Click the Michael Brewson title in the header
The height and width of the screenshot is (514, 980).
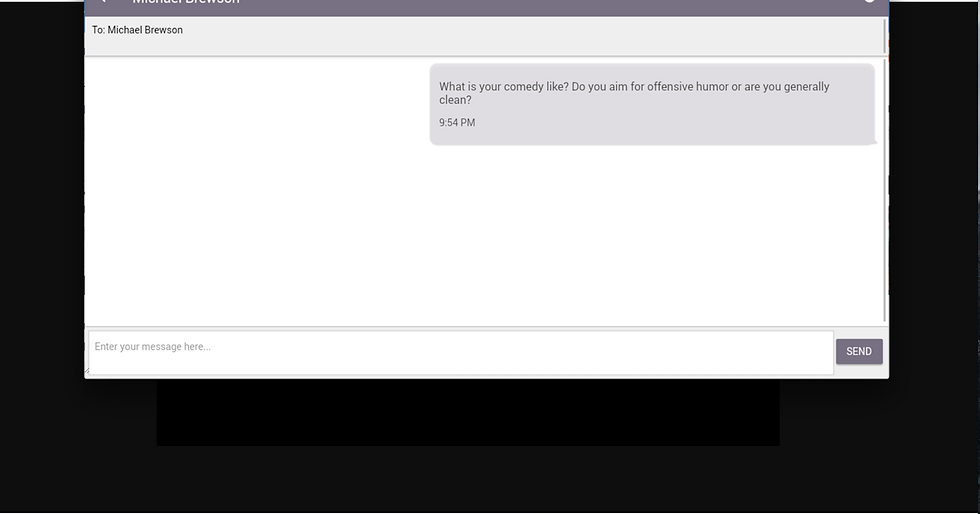(186, 2)
